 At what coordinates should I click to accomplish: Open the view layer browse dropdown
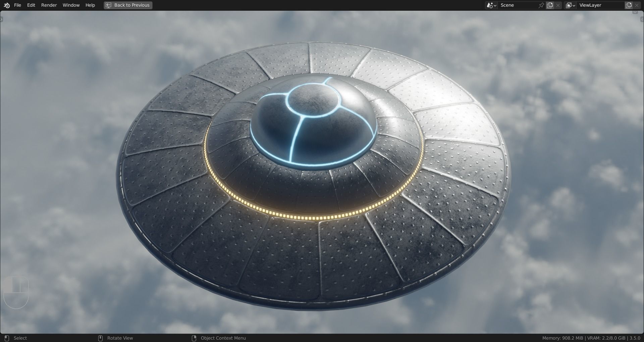pyautogui.click(x=570, y=5)
